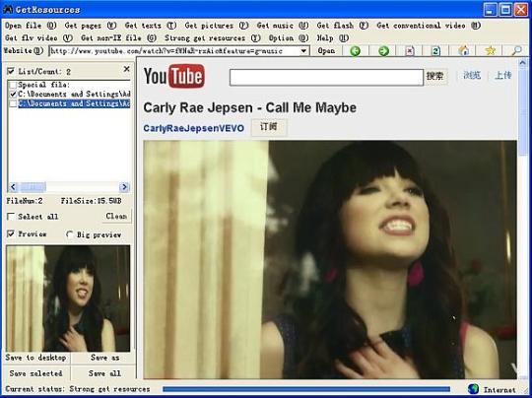The width and height of the screenshot is (532, 398).
Task: Go to the home page icon
Action: coord(463,51)
